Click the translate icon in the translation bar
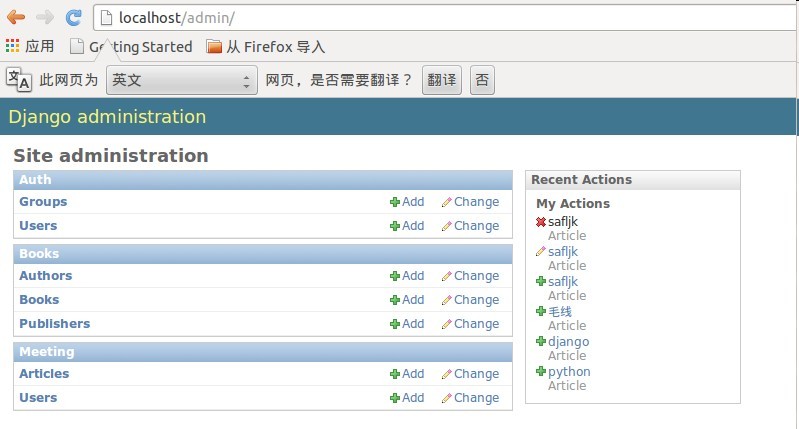The height and width of the screenshot is (429, 799). point(19,79)
